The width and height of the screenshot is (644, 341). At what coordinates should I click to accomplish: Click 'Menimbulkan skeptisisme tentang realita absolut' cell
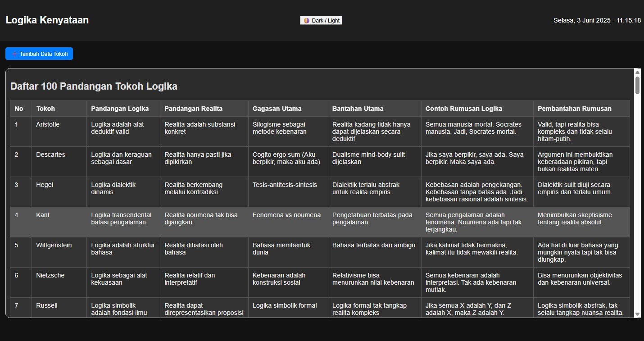tap(581, 222)
